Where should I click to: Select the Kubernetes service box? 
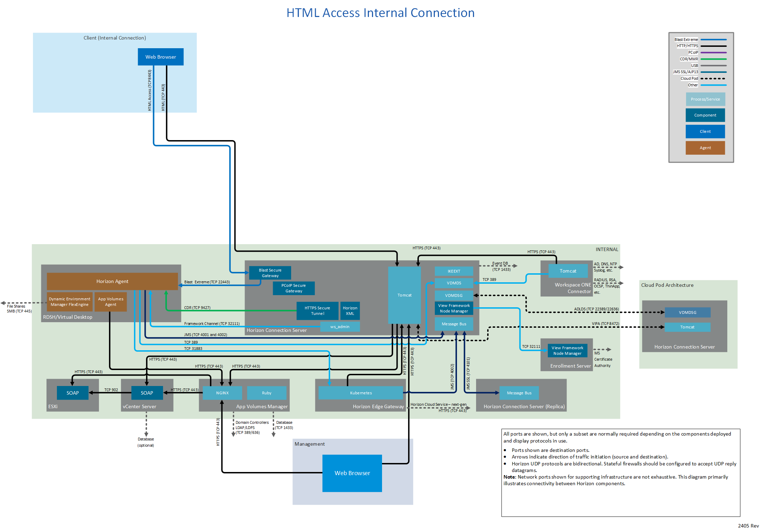pyautogui.click(x=361, y=393)
